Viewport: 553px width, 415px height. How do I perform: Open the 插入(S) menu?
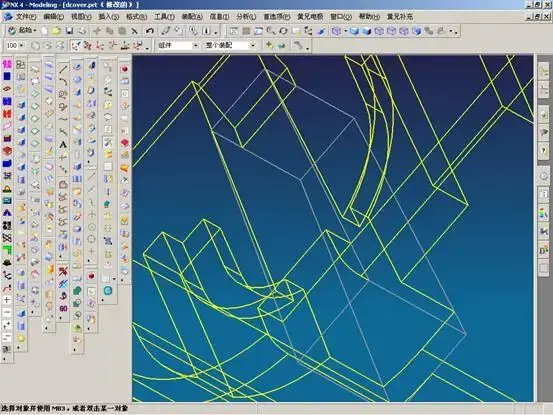click(x=108, y=17)
